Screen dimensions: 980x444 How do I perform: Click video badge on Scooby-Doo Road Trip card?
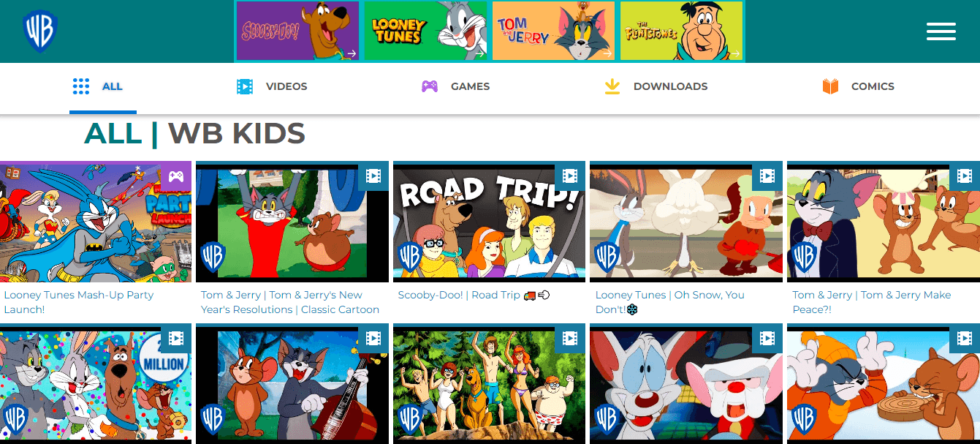coord(571,176)
